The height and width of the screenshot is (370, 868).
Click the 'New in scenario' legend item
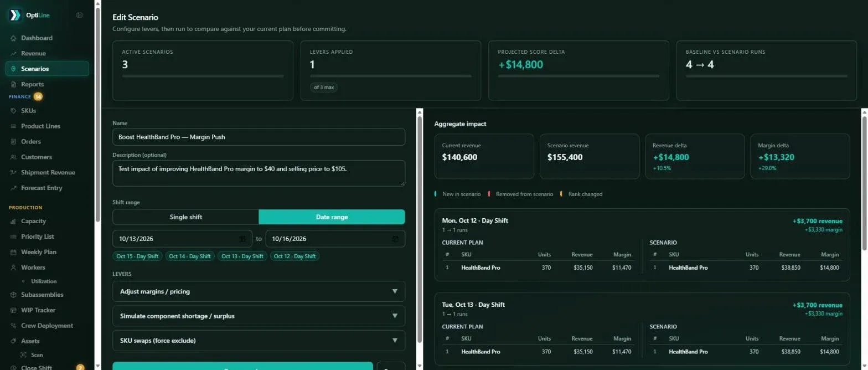(x=457, y=194)
